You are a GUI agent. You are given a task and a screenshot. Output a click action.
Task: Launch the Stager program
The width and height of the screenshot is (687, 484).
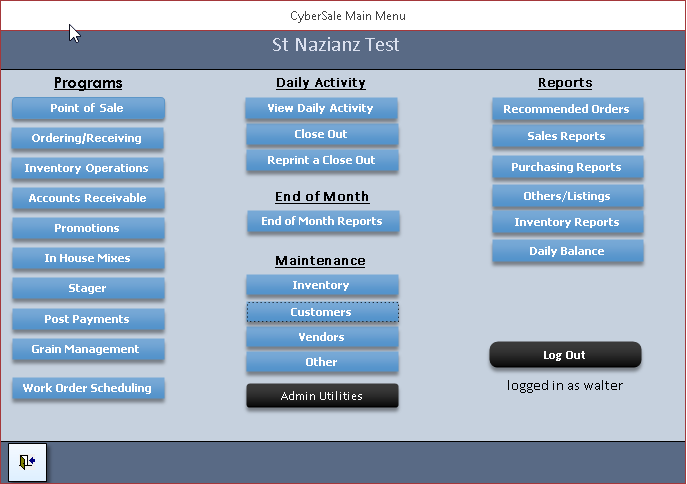pos(88,288)
